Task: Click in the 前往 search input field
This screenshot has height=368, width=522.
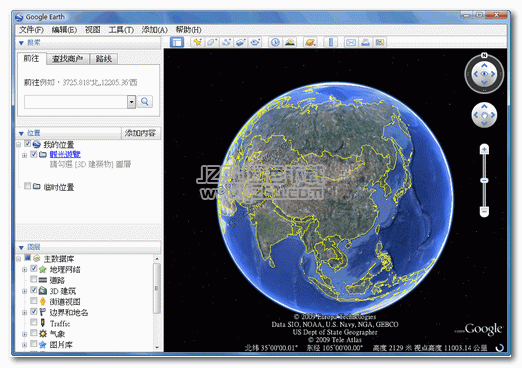Action: (x=76, y=102)
